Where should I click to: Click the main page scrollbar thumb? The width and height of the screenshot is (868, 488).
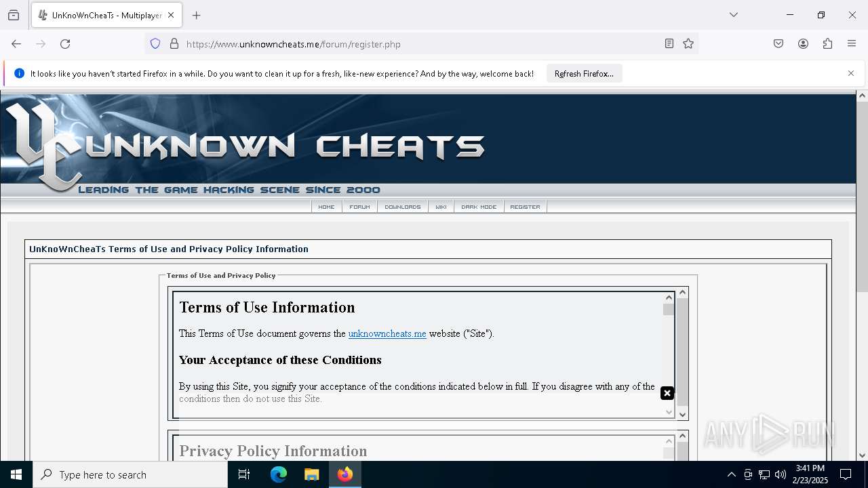click(862, 197)
